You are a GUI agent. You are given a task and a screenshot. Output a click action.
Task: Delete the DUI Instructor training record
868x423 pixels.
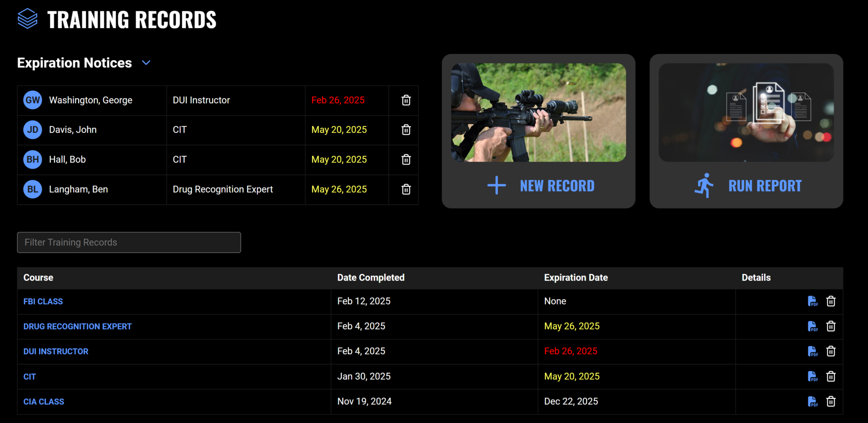click(831, 352)
